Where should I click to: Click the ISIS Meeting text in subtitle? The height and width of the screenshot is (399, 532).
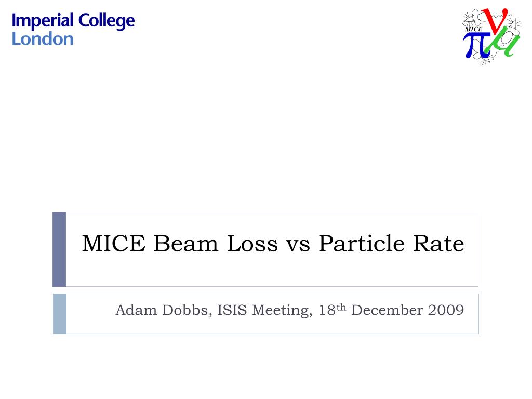(263, 311)
